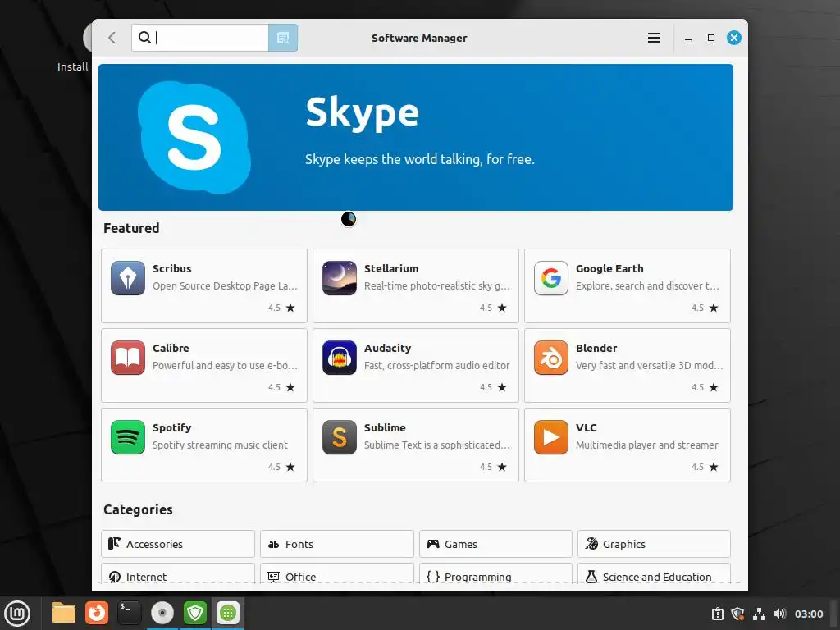Open the Fonts category

point(337,544)
